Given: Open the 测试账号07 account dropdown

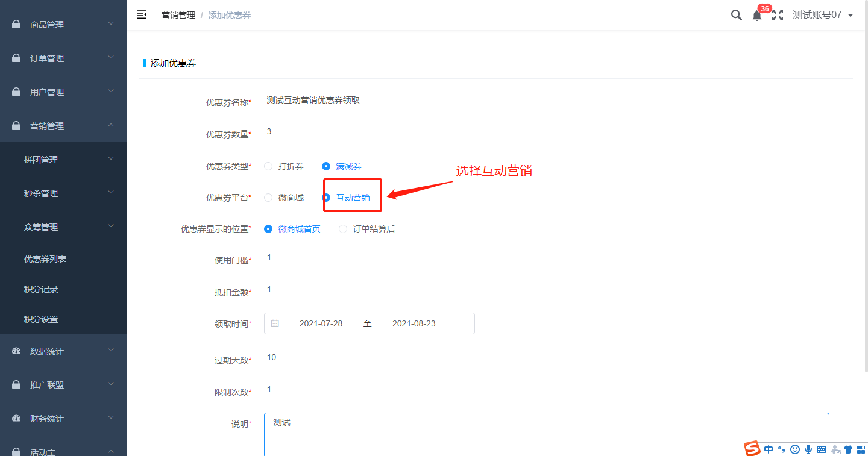Looking at the screenshot, I should click(x=822, y=16).
